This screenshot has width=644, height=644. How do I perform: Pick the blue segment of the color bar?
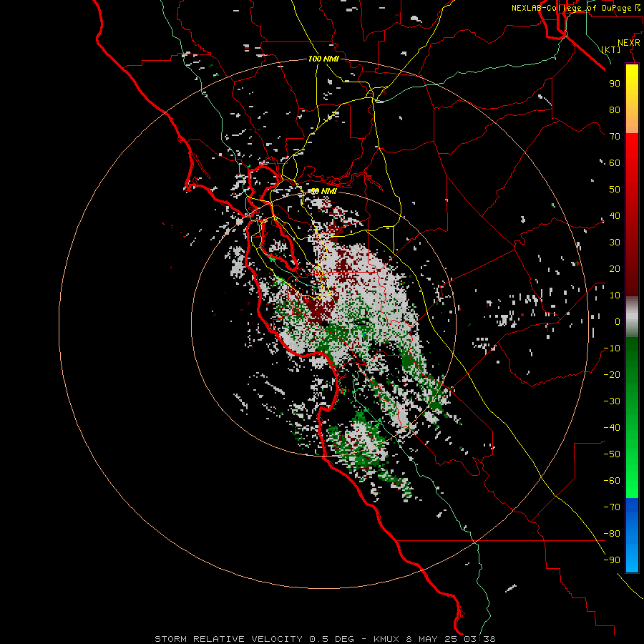click(x=632, y=535)
